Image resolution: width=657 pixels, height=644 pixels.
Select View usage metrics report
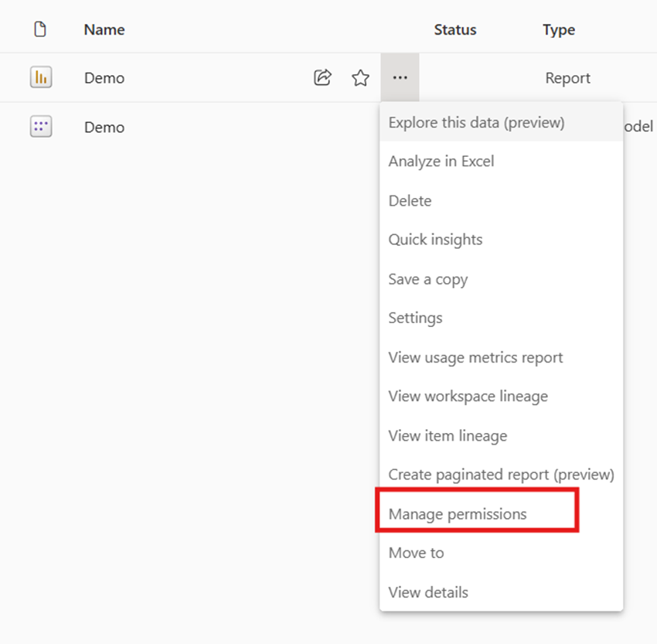[501, 357]
